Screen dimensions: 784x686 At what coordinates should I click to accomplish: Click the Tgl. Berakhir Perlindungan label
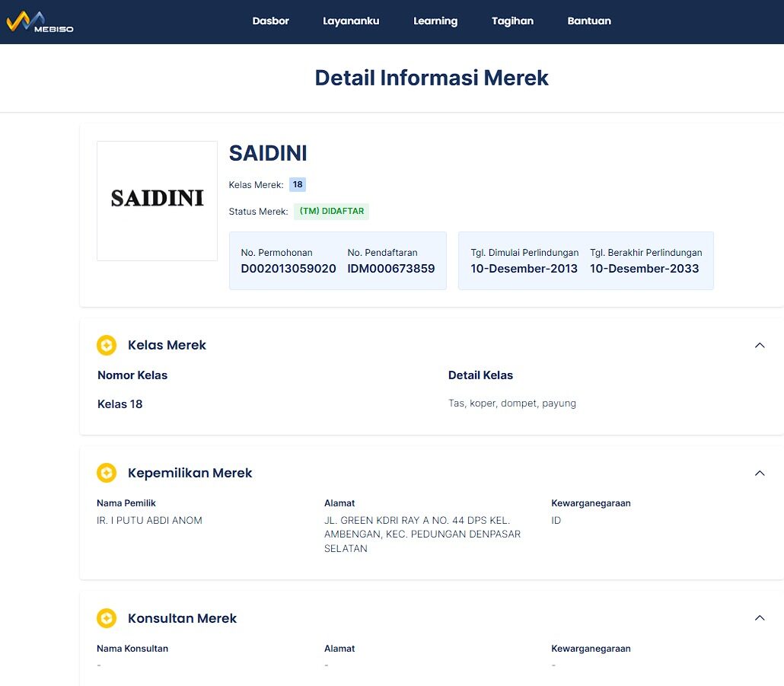point(646,253)
